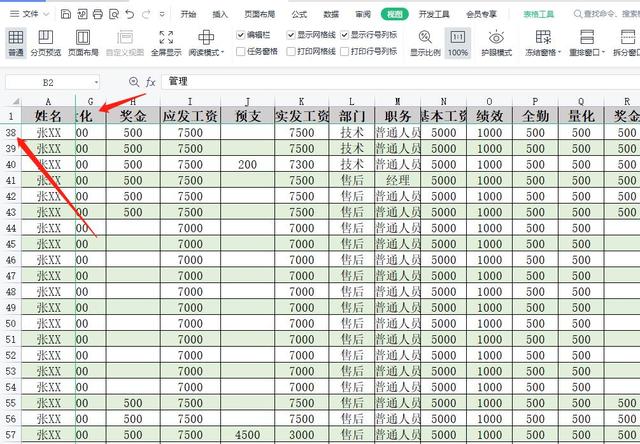This screenshot has width=640, height=444.
Task: Check 打印行号列标 print headings
Action: pyautogui.click(x=344, y=51)
